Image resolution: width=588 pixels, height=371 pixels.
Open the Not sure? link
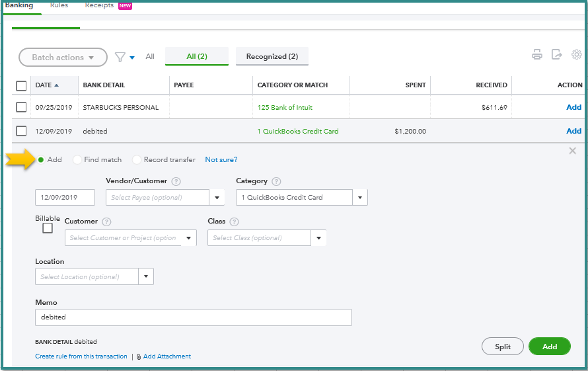pyautogui.click(x=221, y=159)
